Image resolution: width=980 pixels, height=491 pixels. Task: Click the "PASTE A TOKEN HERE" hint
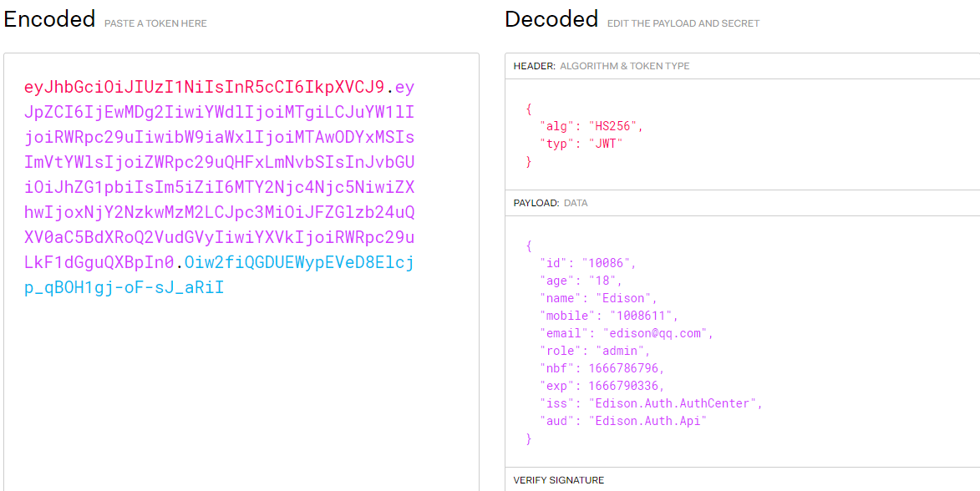[x=155, y=23]
